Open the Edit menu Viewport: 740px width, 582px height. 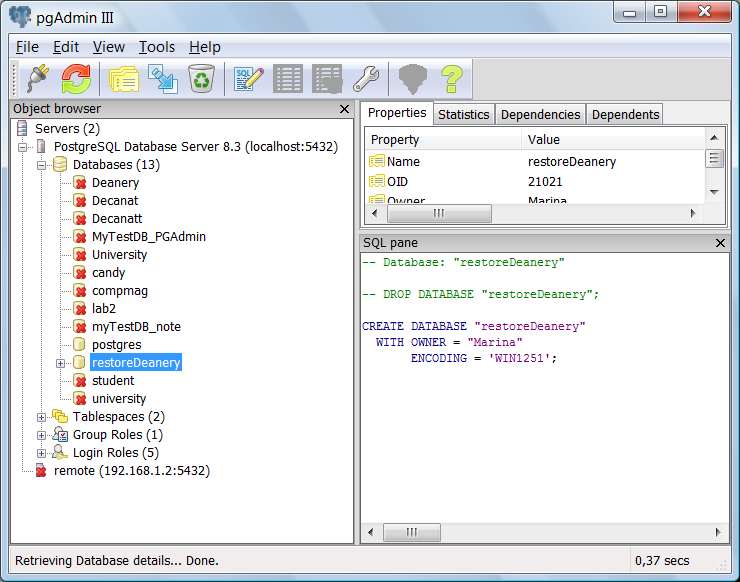[x=66, y=47]
